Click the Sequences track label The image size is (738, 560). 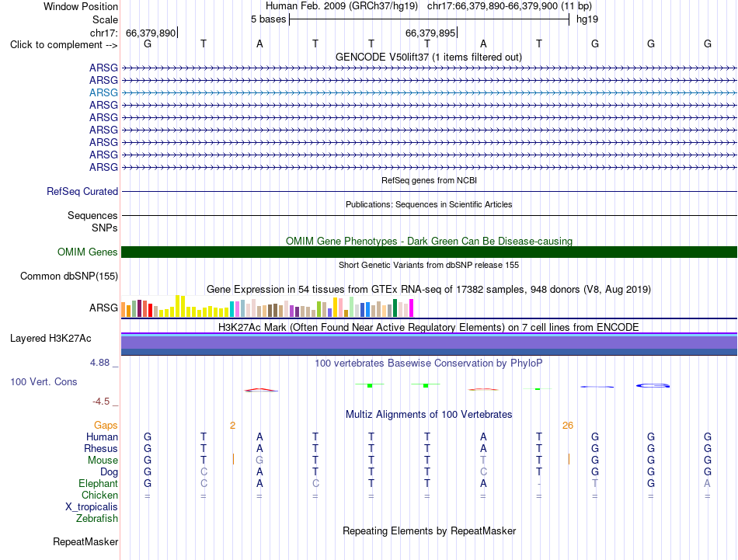[x=92, y=215]
